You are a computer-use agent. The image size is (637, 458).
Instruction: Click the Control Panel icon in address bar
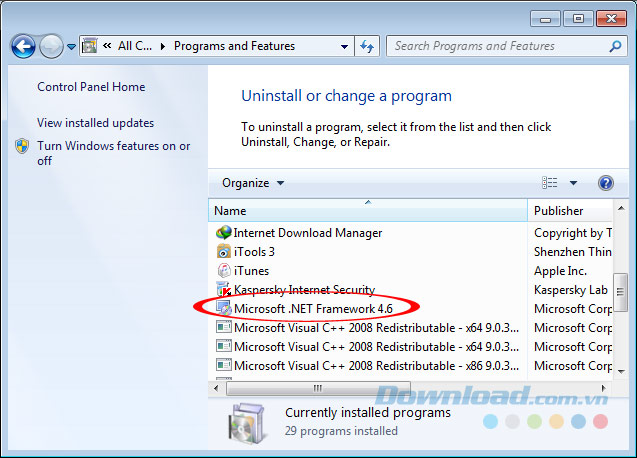click(x=89, y=46)
